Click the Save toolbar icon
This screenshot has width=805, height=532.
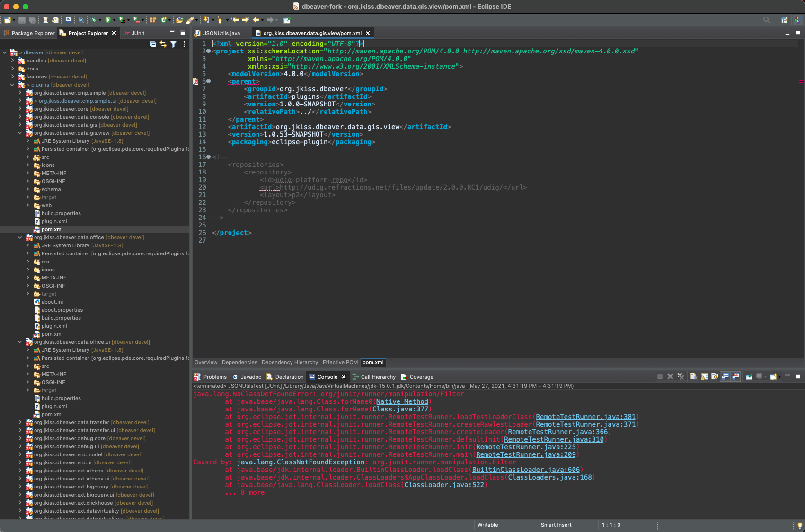22,20
